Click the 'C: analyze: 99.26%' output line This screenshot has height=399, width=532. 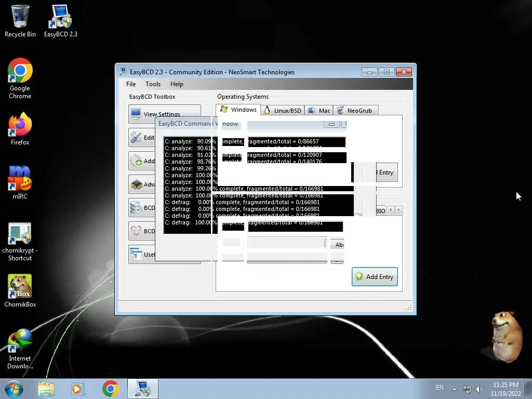point(190,168)
